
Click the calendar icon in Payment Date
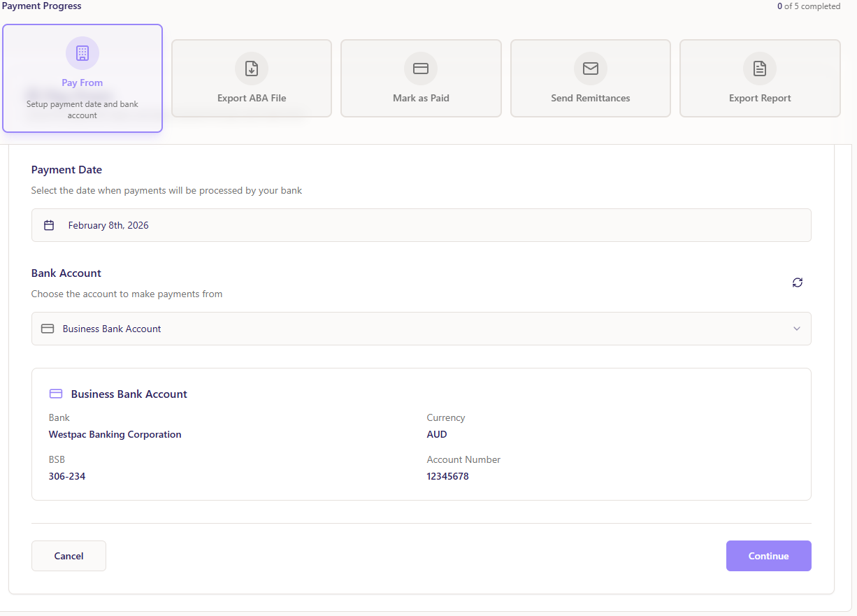point(49,225)
